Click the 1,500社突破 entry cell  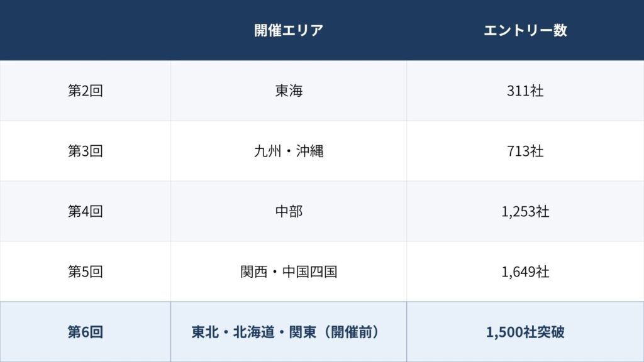pyautogui.click(x=525, y=332)
